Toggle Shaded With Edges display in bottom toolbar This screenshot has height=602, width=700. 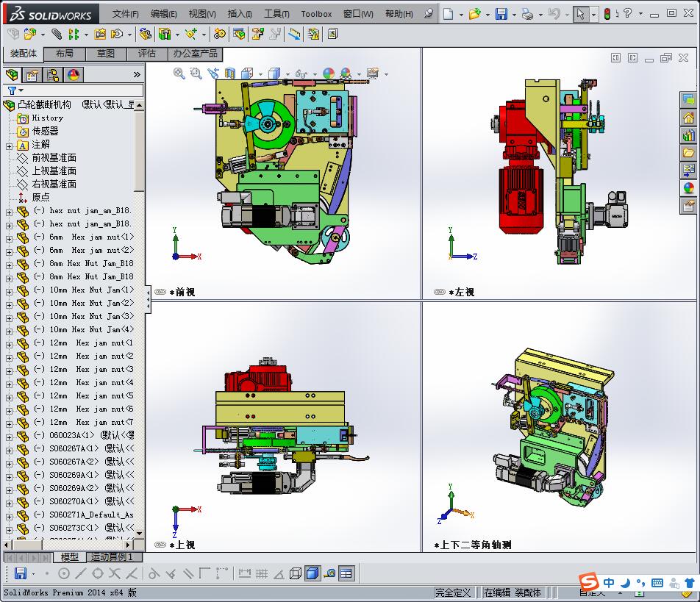pyautogui.click(x=312, y=573)
